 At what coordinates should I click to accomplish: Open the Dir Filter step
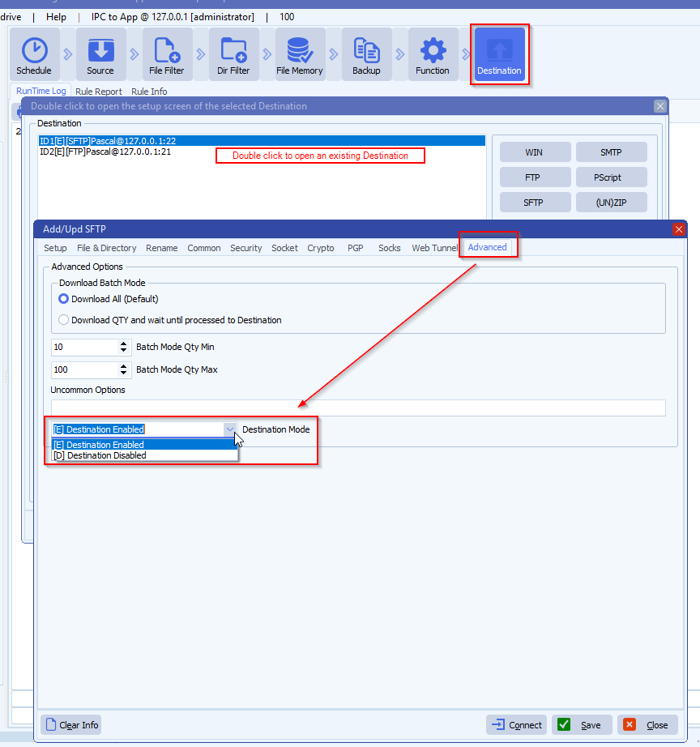[x=233, y=54]
